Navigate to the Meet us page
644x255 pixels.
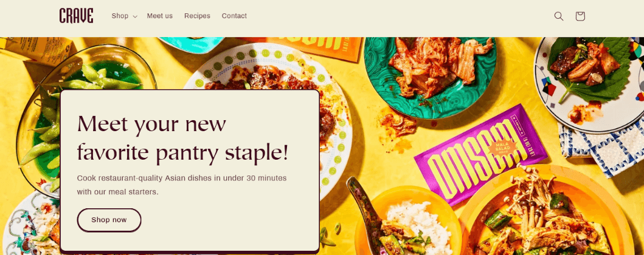click(x=160, y=16)
